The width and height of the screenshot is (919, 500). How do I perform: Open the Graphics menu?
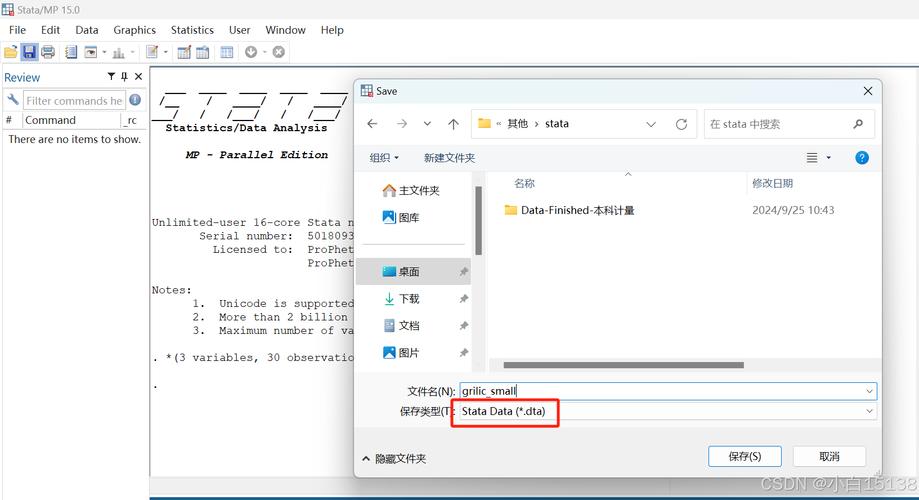pos(135,30)
